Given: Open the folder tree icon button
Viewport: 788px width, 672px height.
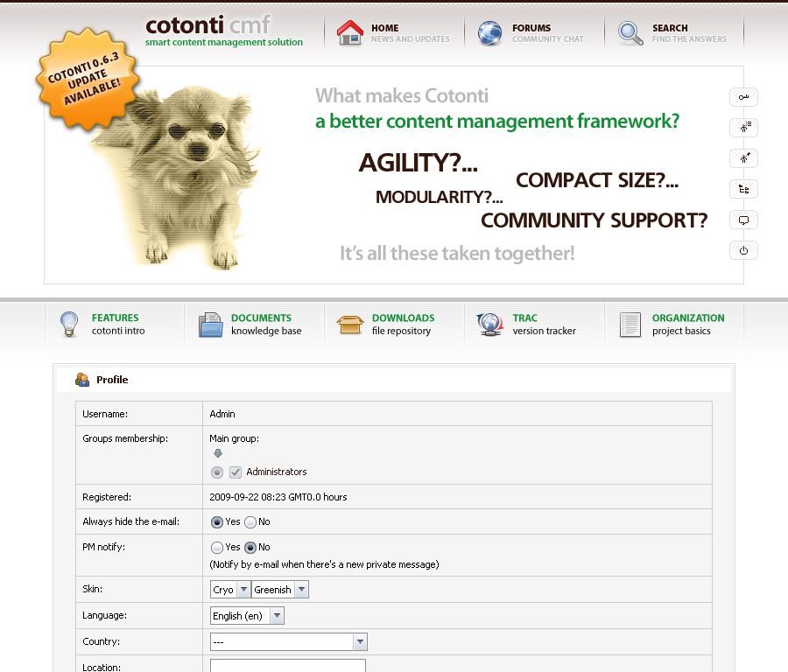Looking at the screenshot, I should [743, 189].
